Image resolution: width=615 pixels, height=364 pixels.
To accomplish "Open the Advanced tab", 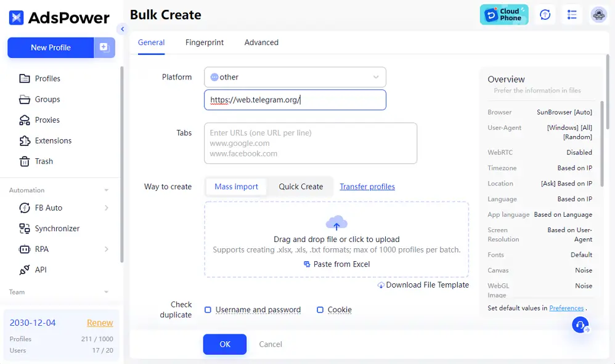I will click(261, 42).
